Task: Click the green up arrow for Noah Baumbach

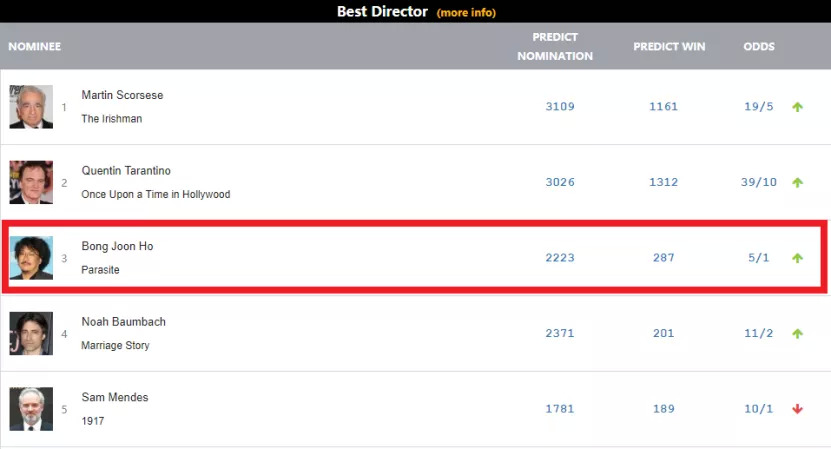Action: [797, 334]
